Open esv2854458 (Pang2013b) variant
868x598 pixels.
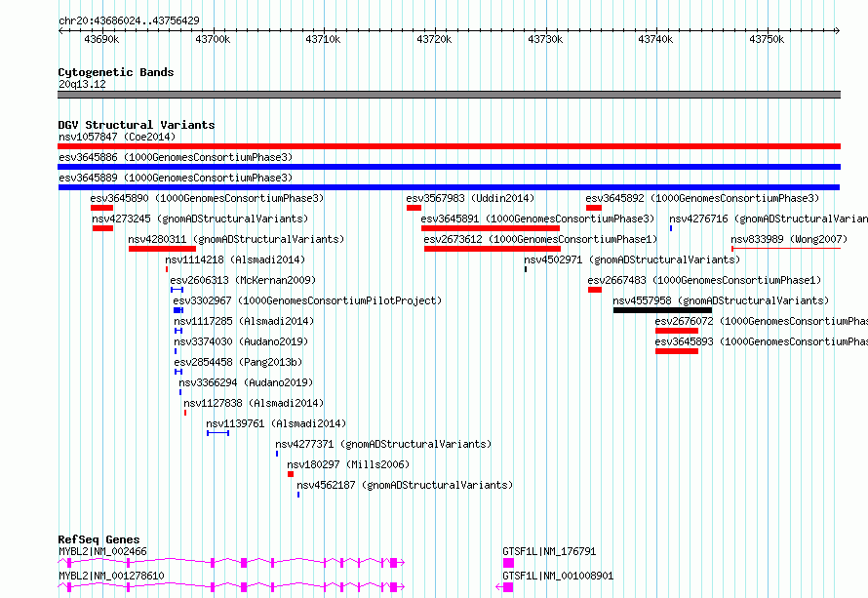(x=238, y=362)
